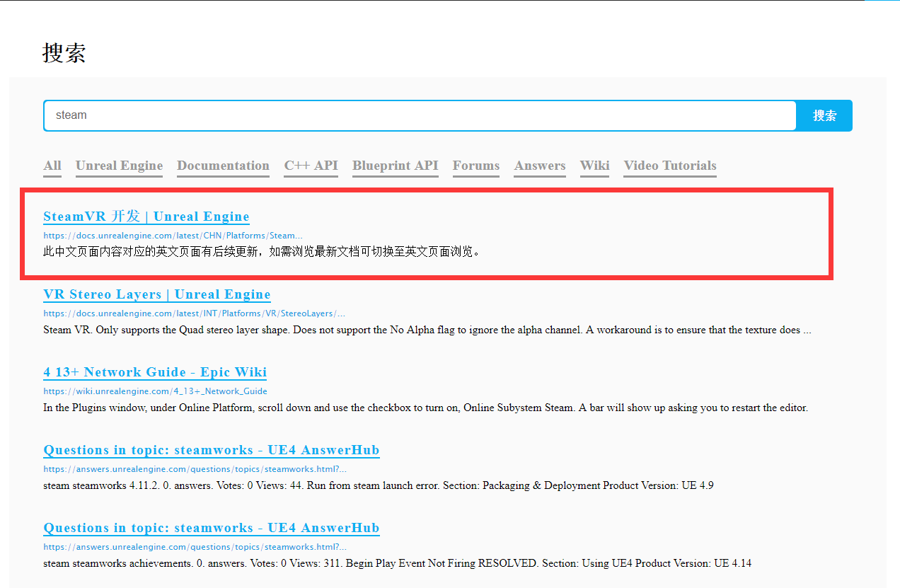Screen dimensions: 900x588
Task: Open the 'VR Stereo Layers | Unreal Engine' result
Action: pos(157,294)
